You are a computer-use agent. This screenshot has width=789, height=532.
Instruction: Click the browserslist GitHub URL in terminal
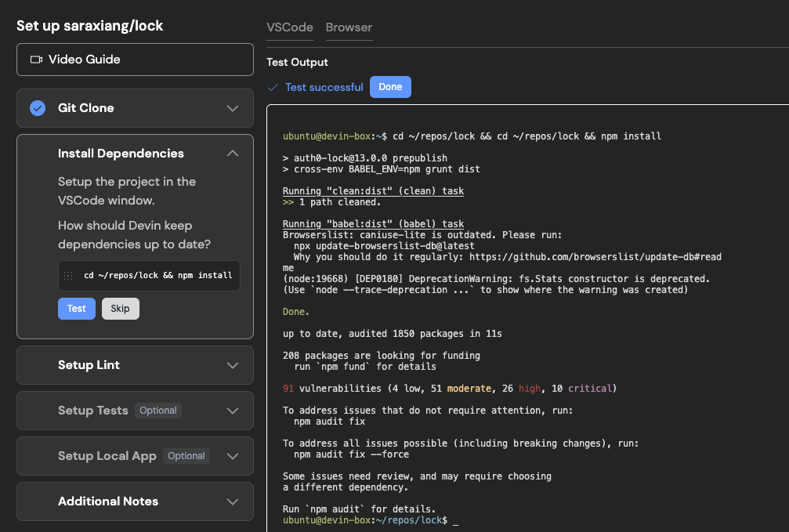[595, 257]
